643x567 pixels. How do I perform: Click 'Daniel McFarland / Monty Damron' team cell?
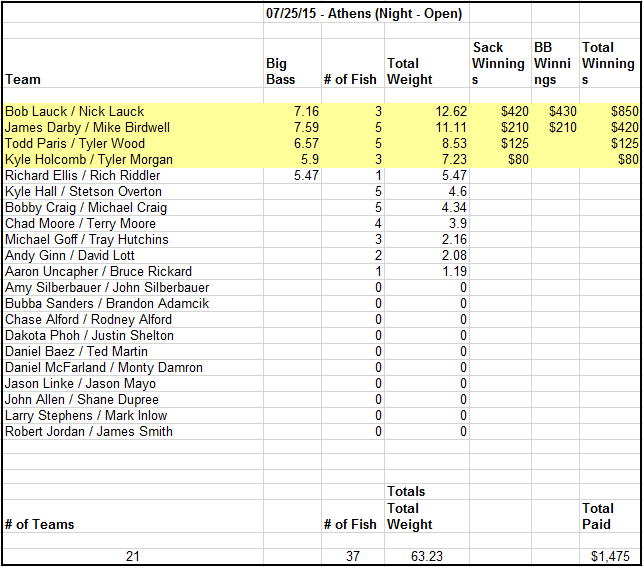tap(104, 367)
